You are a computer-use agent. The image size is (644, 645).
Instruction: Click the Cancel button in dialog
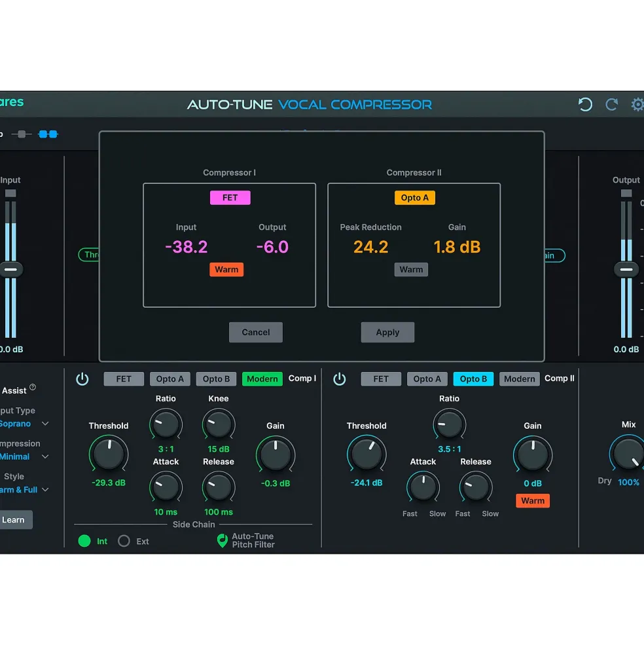tap(256, 333)
